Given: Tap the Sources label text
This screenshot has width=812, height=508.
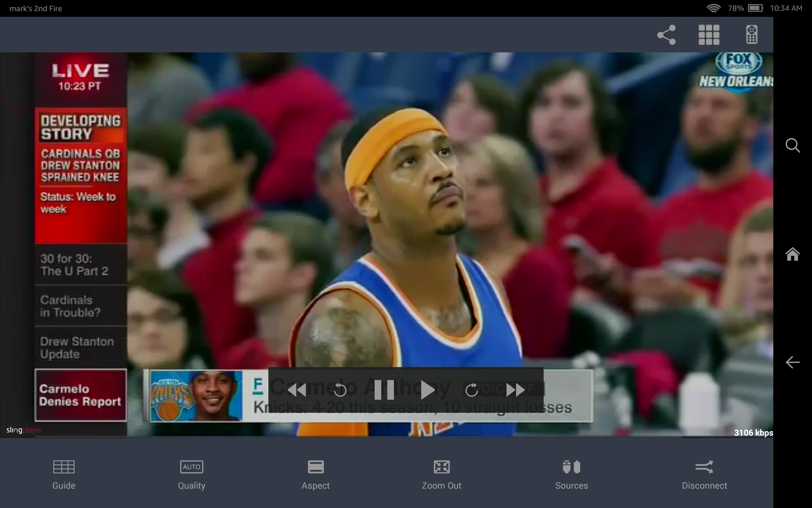Looking at the screenshot, I should 572,485.
